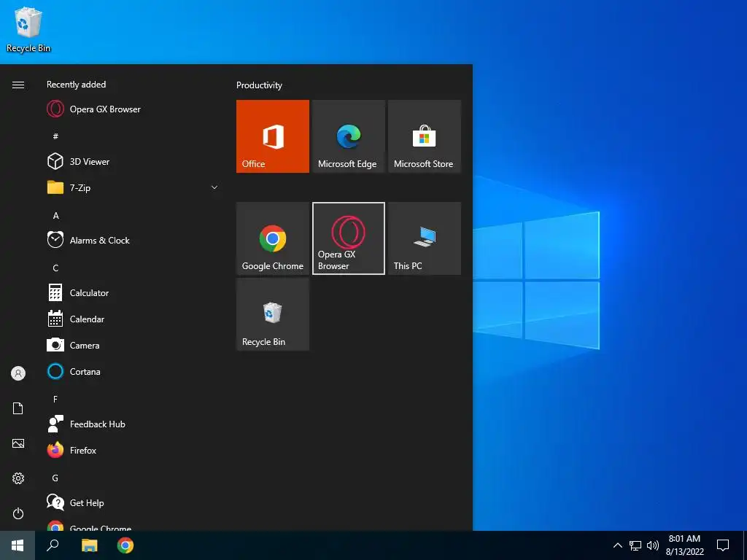The image size is (747, 560).
Task: Open the 7-Zip folder entry
Action: pyautogui.click(x=133, y=187)
